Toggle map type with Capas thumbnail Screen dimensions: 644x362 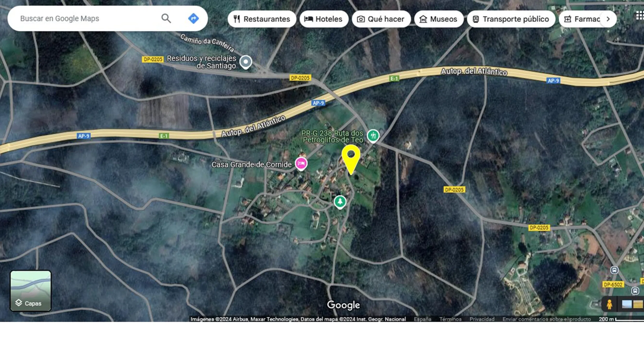[x=30, y=291]
